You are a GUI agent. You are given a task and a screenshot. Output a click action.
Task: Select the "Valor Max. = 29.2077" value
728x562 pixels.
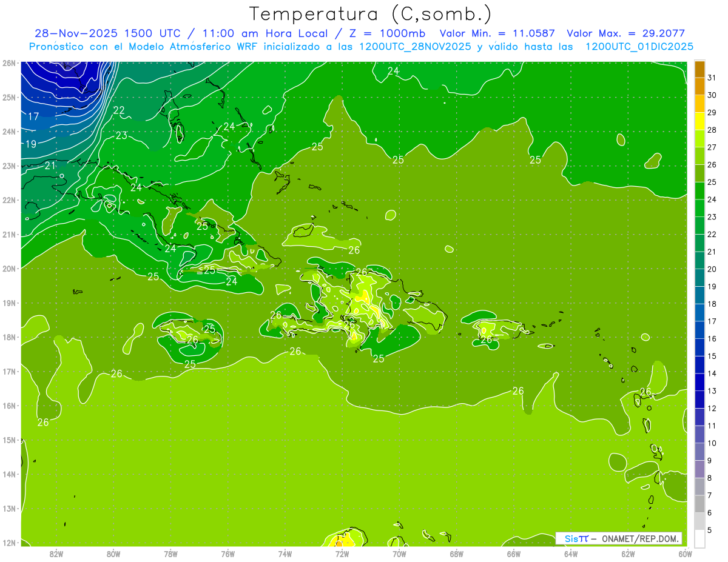click(625, 33)
